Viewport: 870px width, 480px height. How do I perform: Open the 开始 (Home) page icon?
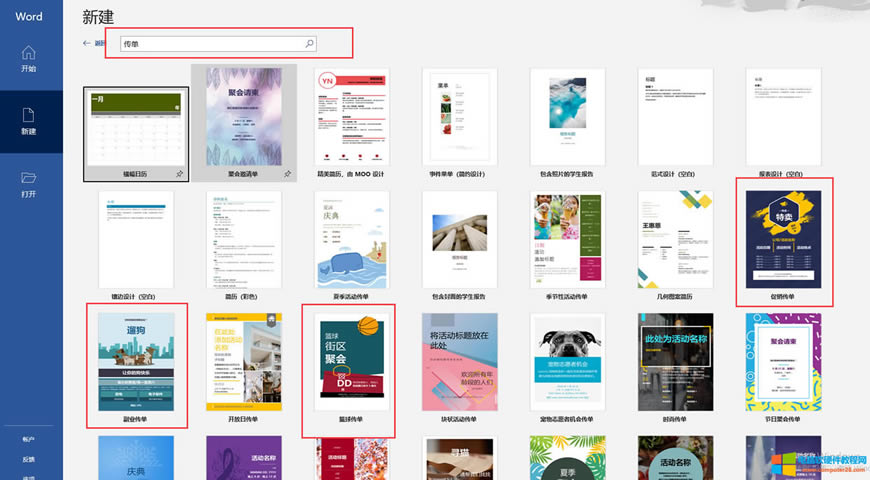28,53
